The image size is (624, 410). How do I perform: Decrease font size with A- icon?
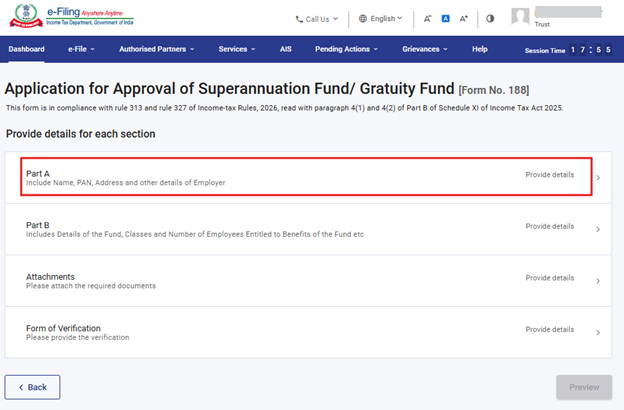point(427,18)
